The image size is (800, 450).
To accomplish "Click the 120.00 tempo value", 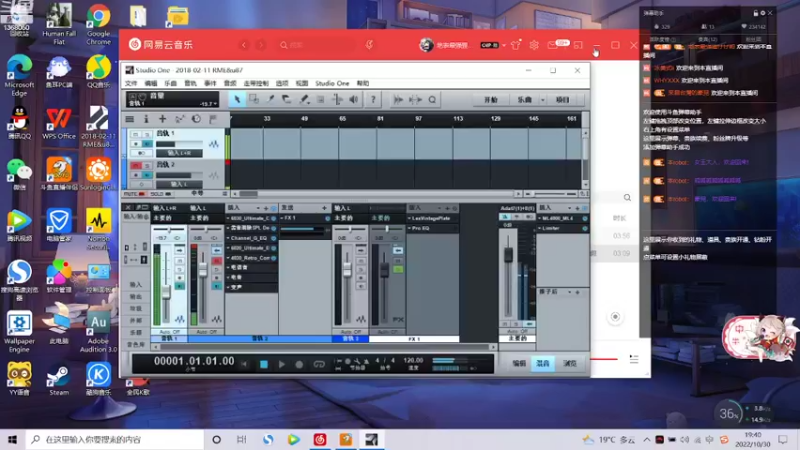I will (413, 360).
